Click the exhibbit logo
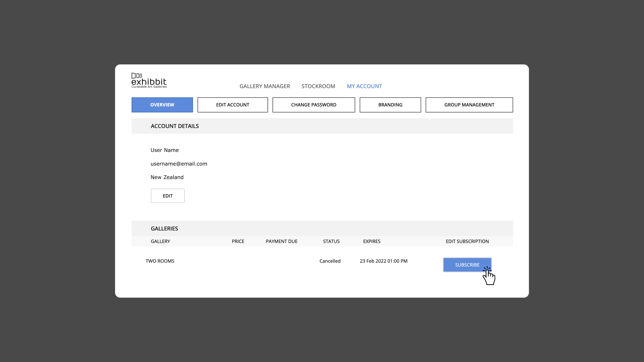The width and height of the screenshot is (644, 362). pos(149,80)
